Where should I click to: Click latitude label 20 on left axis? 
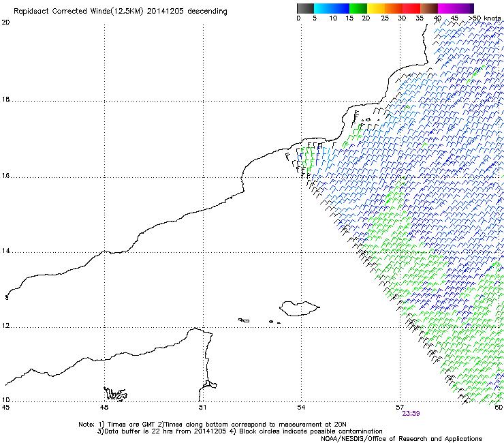[5, 22]
